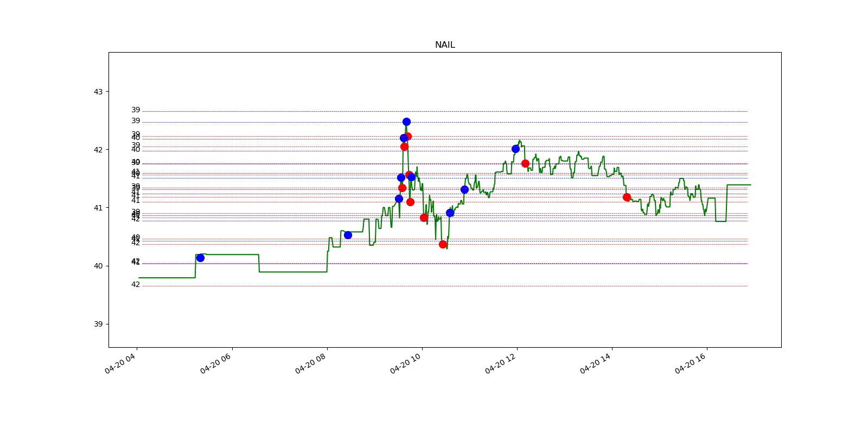This screenshot has width=868, height=434.
Task: Click the x-axis label 04-20 06
Action: point(215,363)
